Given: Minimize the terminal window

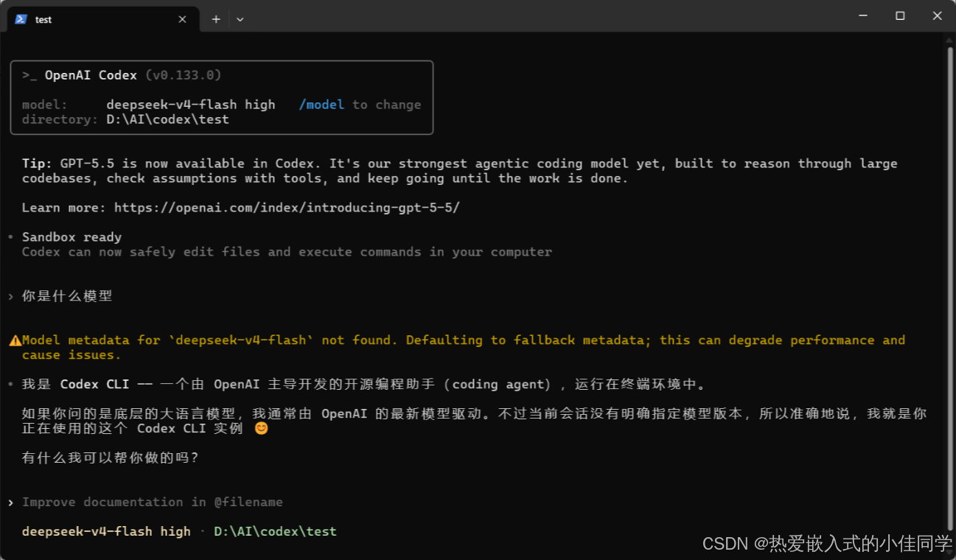Looking at the screenshot, I should click(x=862, y=15).
